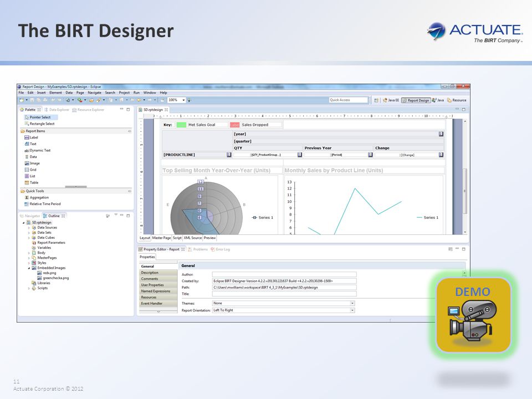Screen dimensions: 532x399
Task: Open the zoom 100% dropdown
Action: click(183, 100)
